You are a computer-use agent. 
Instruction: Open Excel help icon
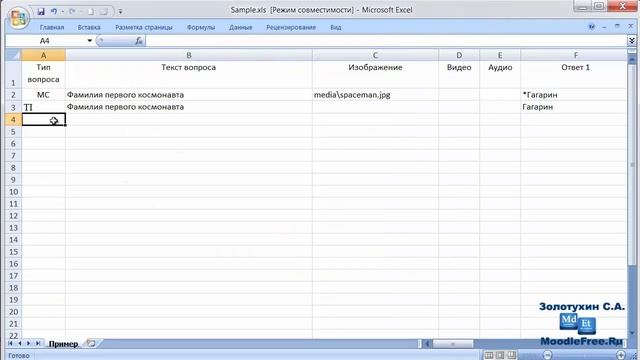(x=591, y=27)
